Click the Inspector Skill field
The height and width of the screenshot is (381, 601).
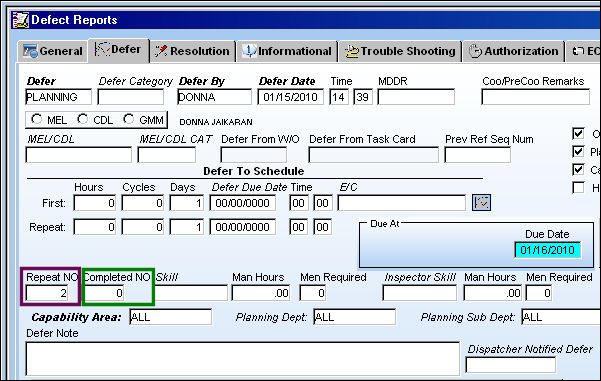420,293
